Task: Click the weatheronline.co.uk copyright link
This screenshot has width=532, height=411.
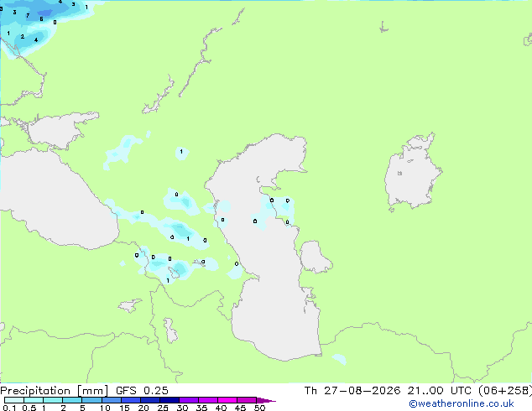Action: (462, 403)
